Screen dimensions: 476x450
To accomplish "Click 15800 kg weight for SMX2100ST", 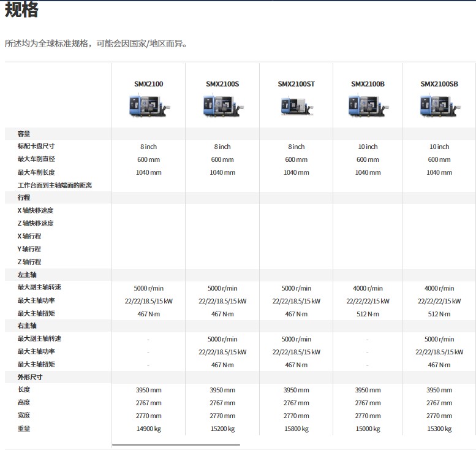I will pos(297,429).
